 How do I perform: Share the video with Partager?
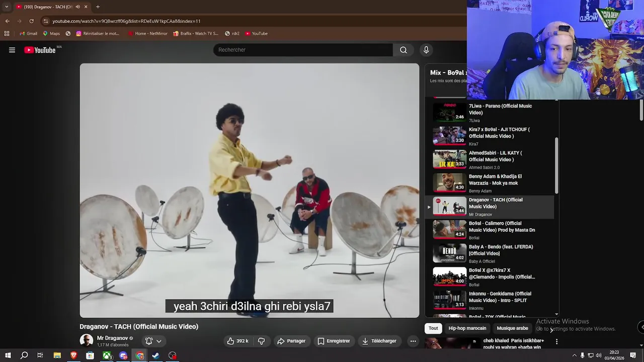click(x=291, y=341)
